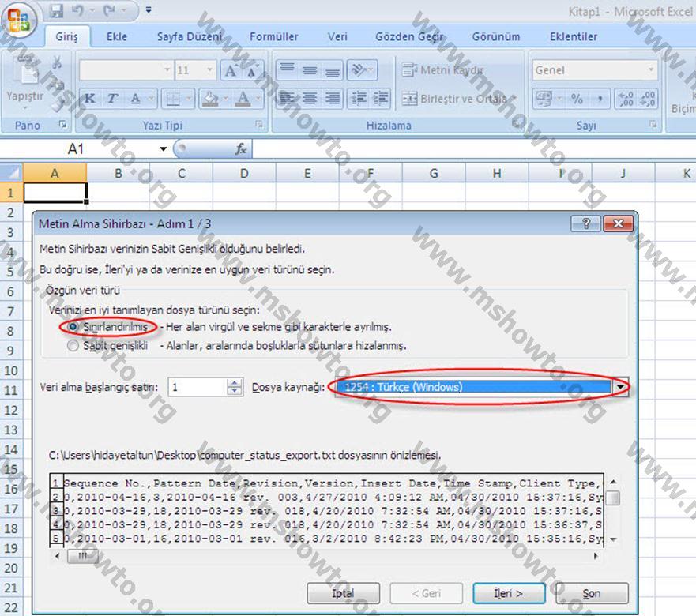Click the preview vertical scrollbar down arrow
This screenshot has width=696, height=616.
tap(613, 539)
